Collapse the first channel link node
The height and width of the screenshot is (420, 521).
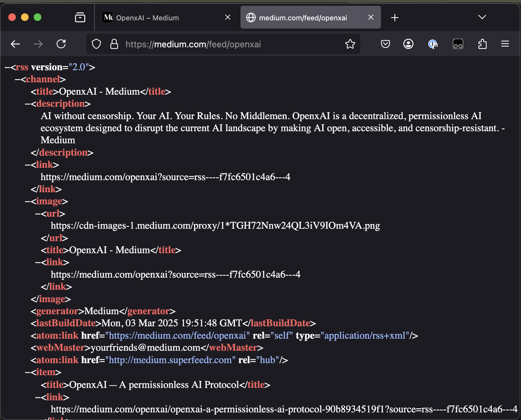tap(28, 165)
